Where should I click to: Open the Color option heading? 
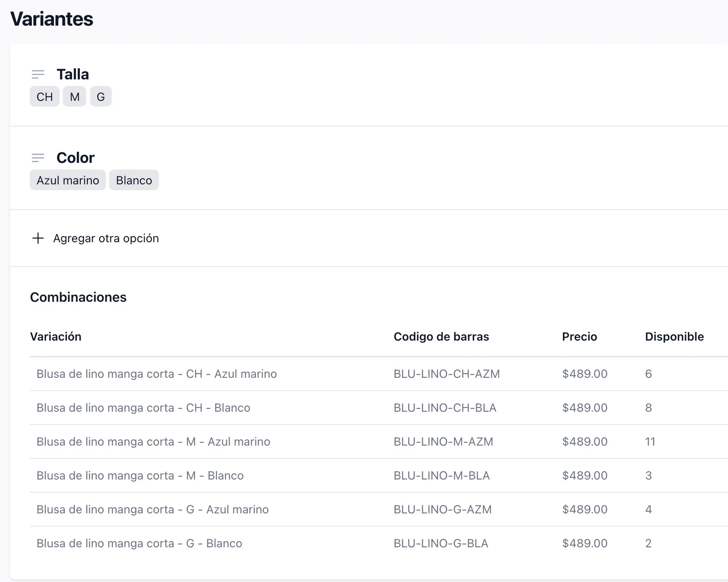point(76,158)
